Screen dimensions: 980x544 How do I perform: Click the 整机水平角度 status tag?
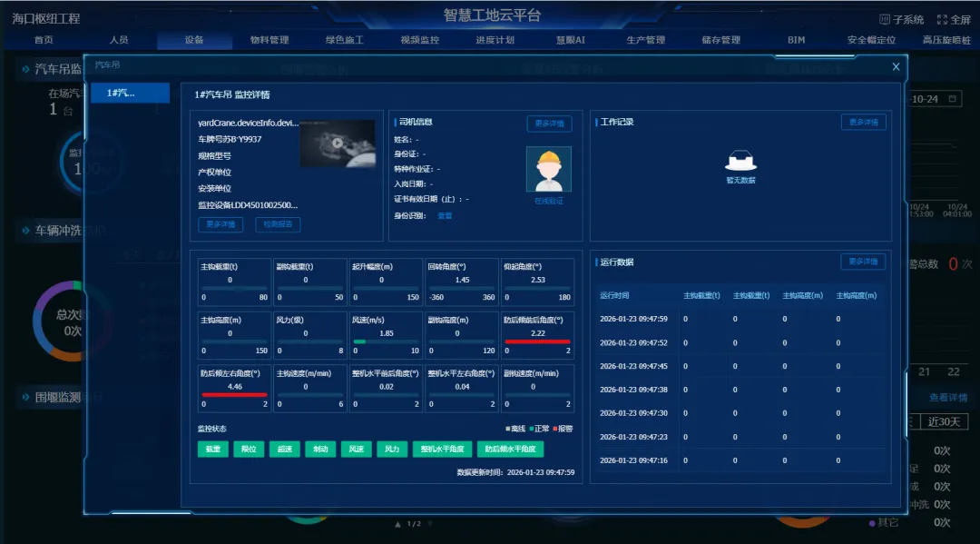point(442,449)
